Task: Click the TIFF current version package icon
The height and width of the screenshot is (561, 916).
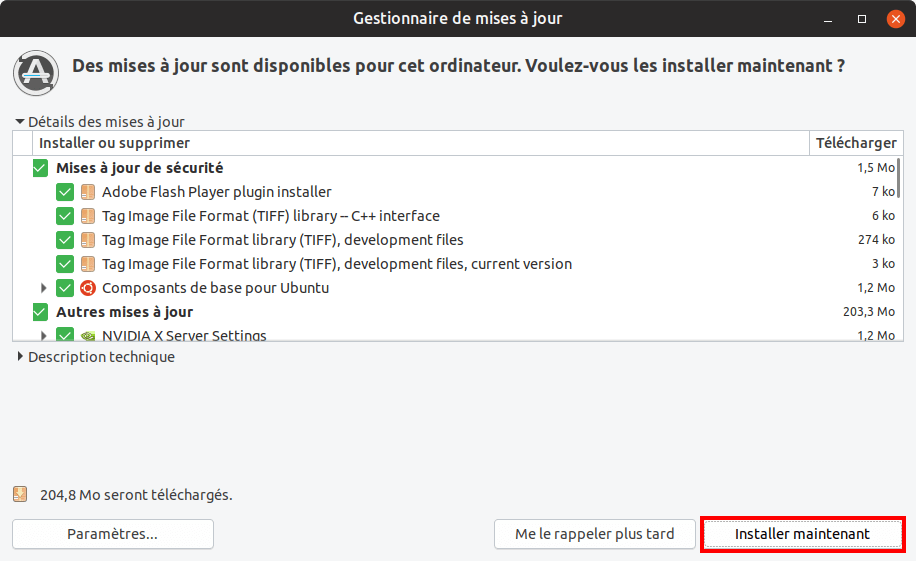Action: pos(88,264)
